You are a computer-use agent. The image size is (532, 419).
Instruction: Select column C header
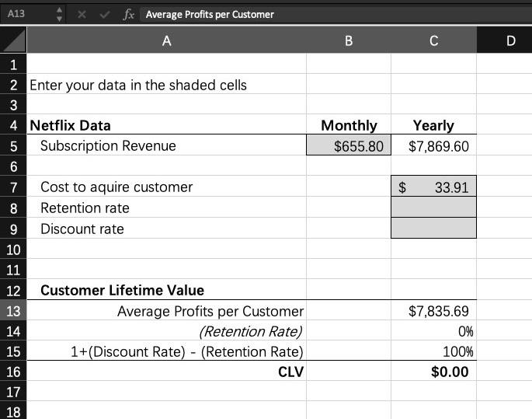tap(433, 40)
